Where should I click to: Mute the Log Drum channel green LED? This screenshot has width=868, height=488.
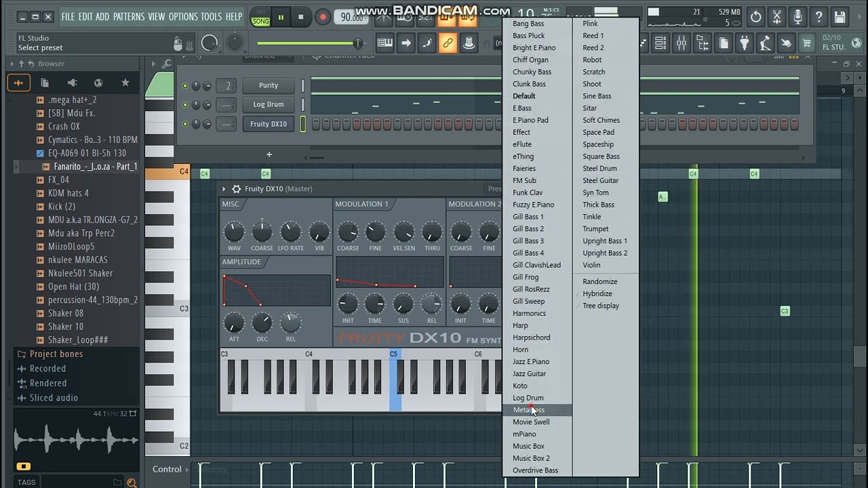(185, 105)
